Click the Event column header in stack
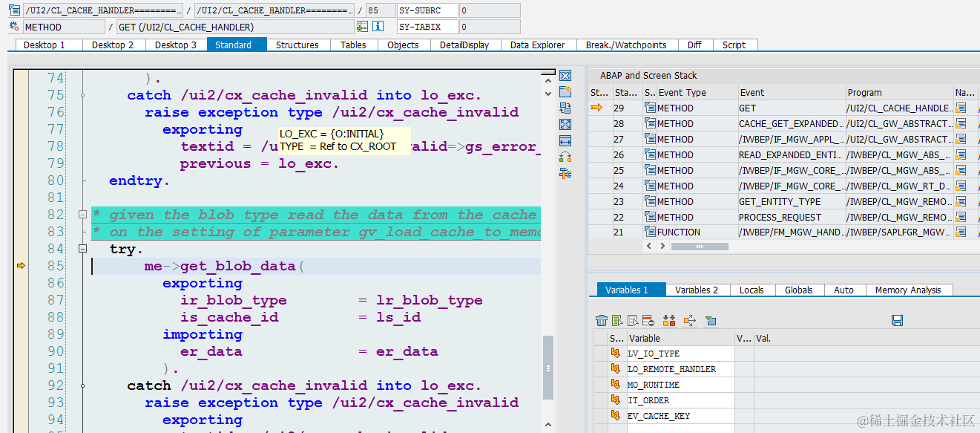Screen dimensions: 980x433 792,93
